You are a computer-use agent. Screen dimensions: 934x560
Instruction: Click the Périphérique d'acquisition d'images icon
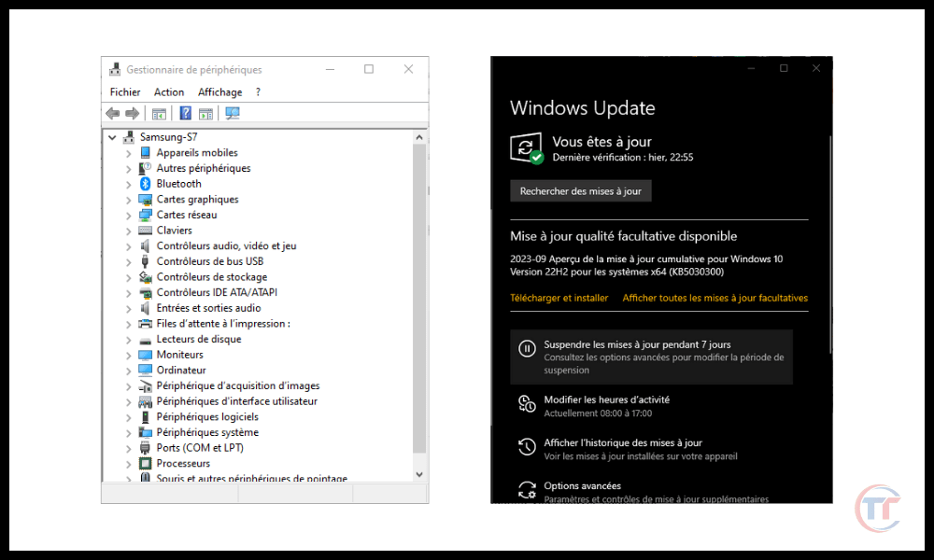pos(146,385)
